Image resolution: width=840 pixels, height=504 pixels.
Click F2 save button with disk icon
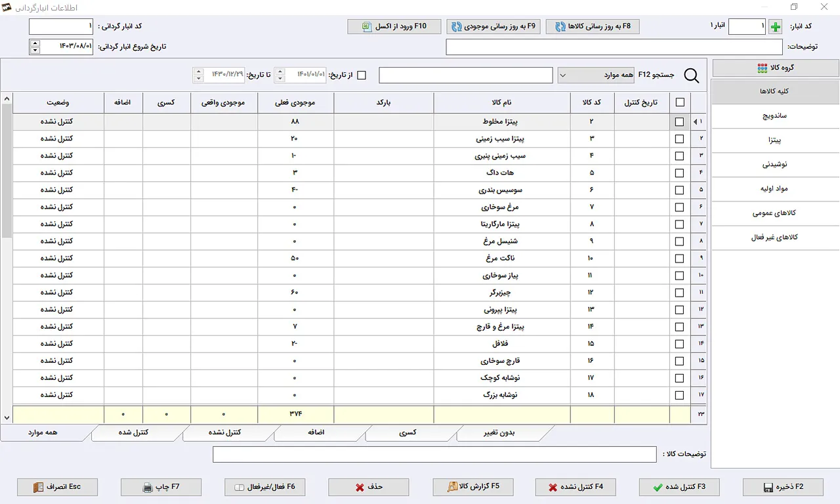(783, 487)
